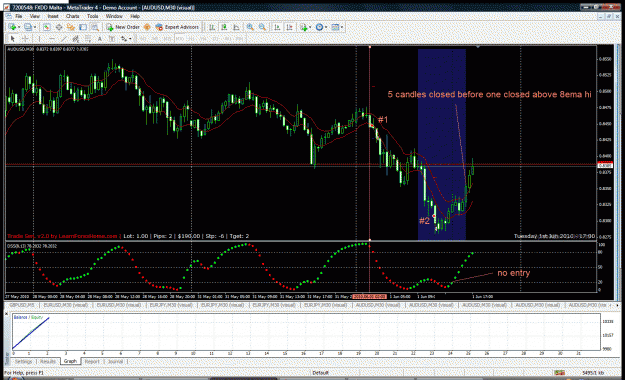625x380 pixels.
Task: Open the View menu
Action: pos(35,16)
